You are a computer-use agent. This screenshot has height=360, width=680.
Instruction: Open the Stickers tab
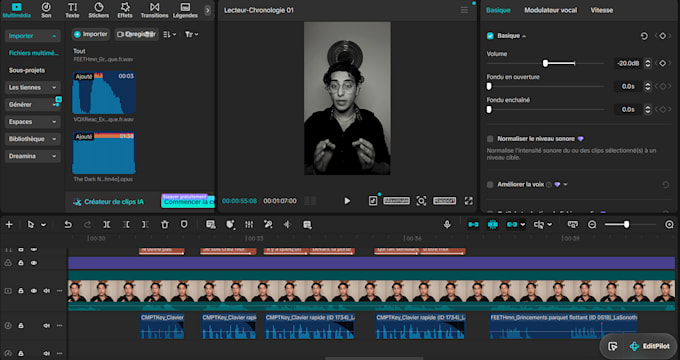click(99, 10)
